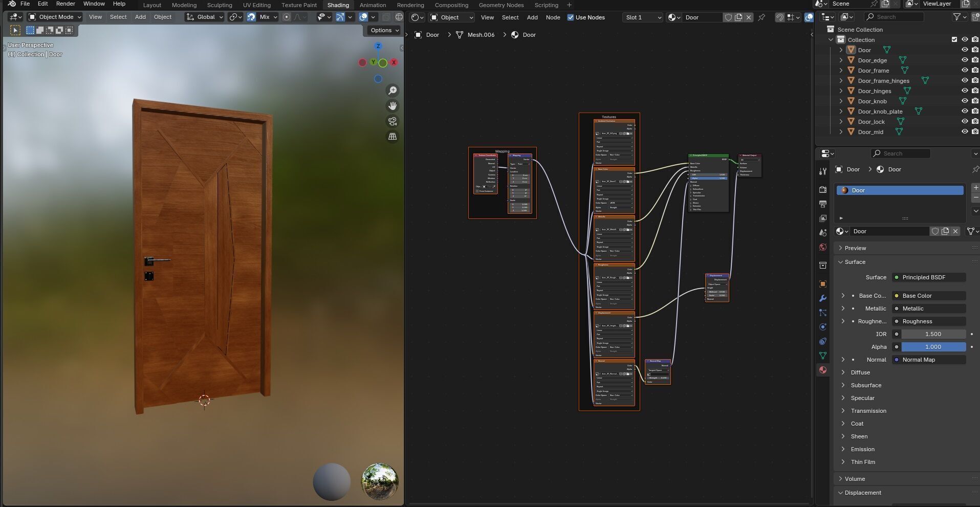Image resolution: width=980 pixels, height=507 pixels.
Task: Click the IOR value field 1.500
Action: (933, 334)
